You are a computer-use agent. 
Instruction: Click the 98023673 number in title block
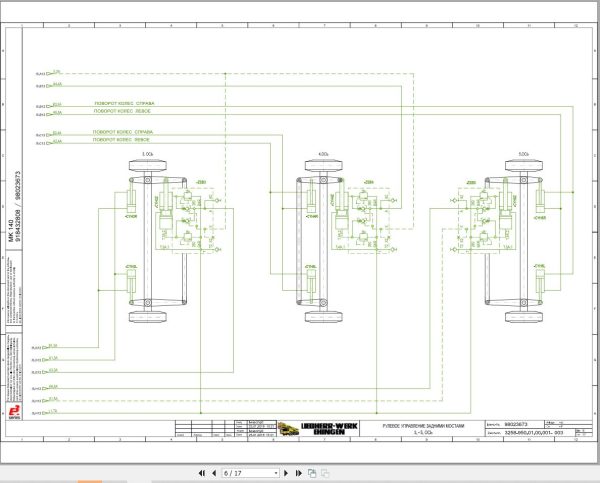click(x=516, y=424)
